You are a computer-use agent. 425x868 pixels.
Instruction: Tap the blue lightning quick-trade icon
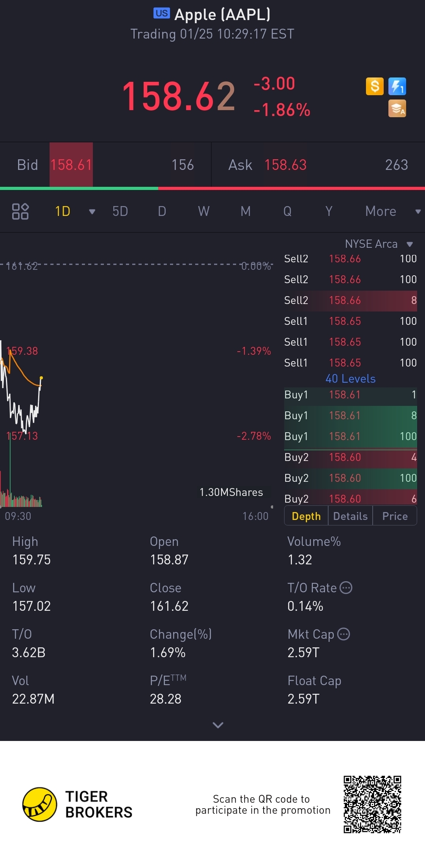coord(397,86)
